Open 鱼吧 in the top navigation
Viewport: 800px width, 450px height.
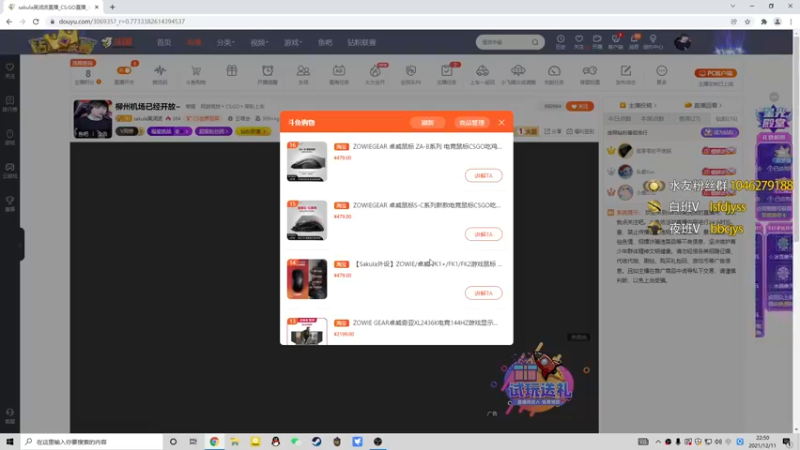325,42
